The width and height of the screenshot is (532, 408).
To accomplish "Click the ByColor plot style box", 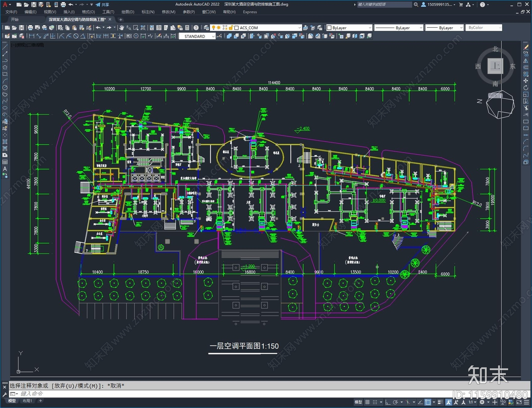I will pyautogui.click(x=483, y=28).
